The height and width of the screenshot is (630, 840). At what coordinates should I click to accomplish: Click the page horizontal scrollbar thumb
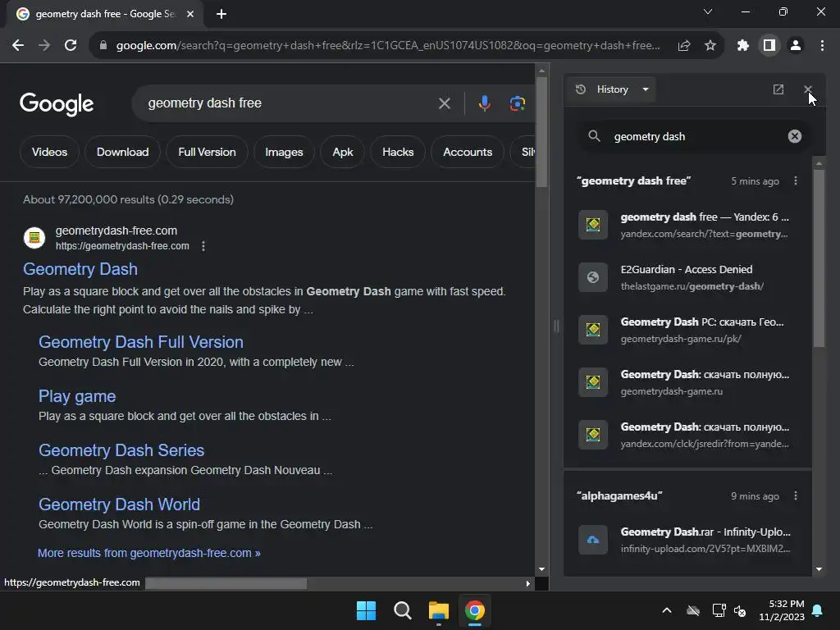click(226, 583)
